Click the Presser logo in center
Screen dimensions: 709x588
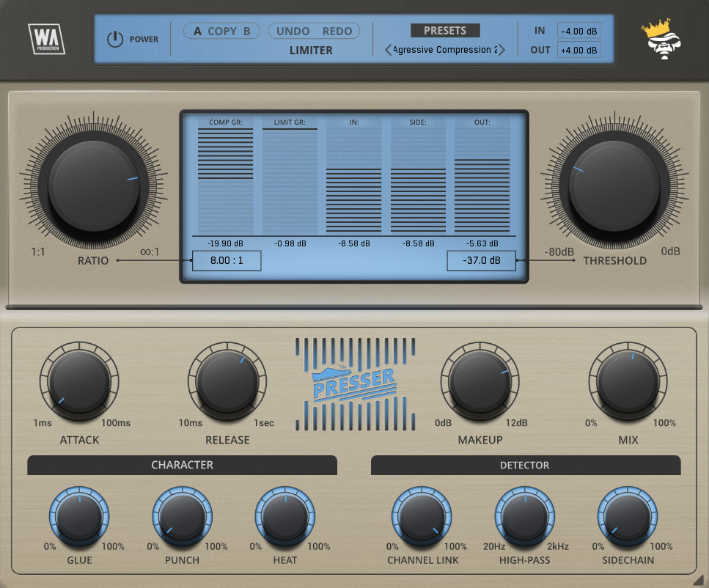pos(355,383)
